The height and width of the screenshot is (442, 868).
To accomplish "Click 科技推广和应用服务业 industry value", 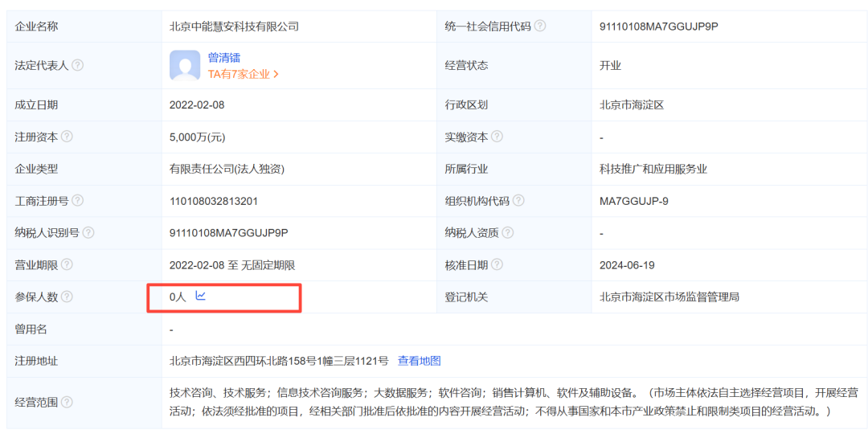I will pos(653,170).
